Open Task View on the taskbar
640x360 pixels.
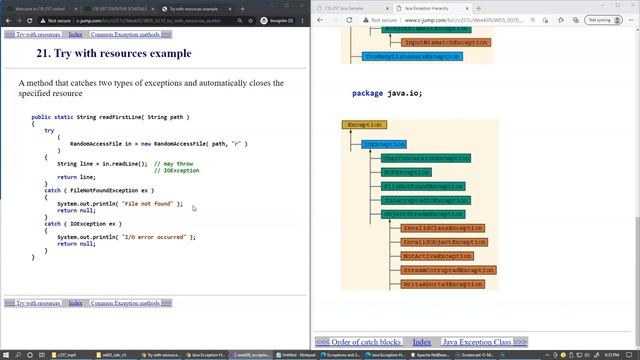[x=42, y=355]
